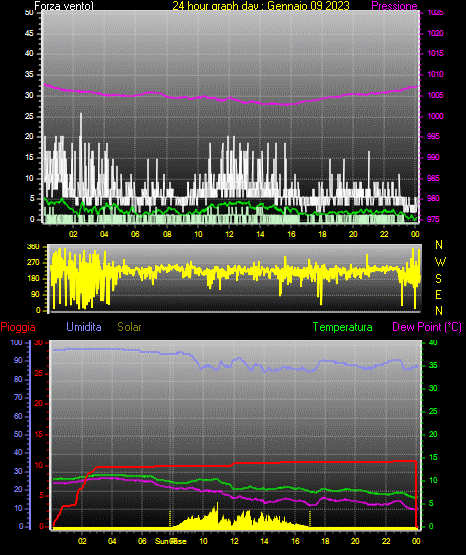Click humidity axis value 90
This screenshot has height=555, width=466.
click(18, 360)
